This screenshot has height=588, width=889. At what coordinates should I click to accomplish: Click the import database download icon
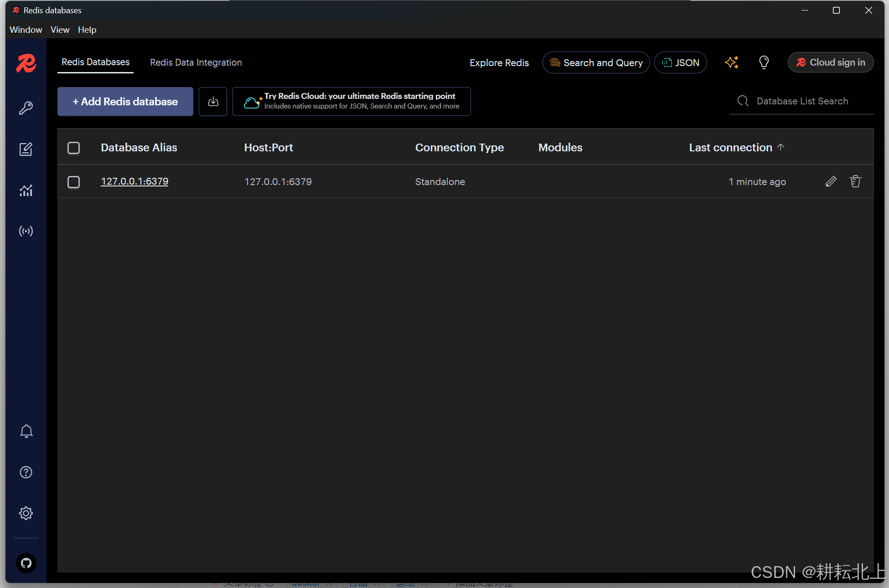click(213, 102)
